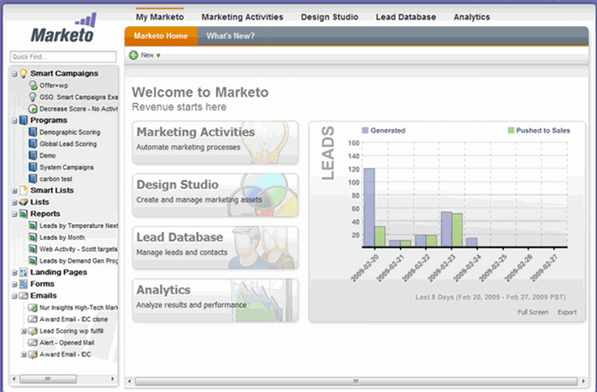
Task: Click the Smart Lists icon
Action: coord(24,190)
